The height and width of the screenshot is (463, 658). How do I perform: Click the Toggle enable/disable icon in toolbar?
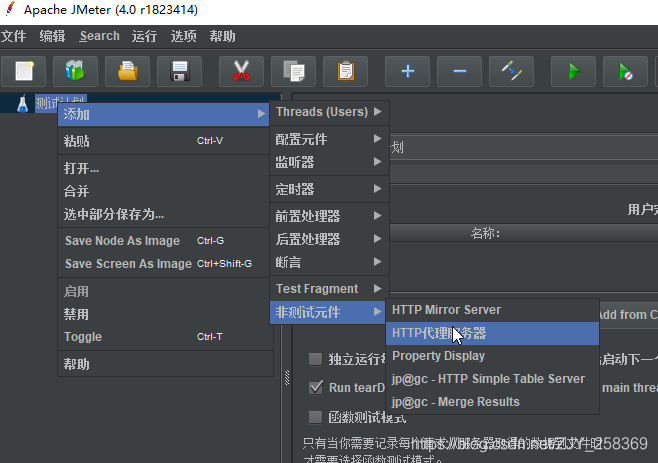pos(512,71)
